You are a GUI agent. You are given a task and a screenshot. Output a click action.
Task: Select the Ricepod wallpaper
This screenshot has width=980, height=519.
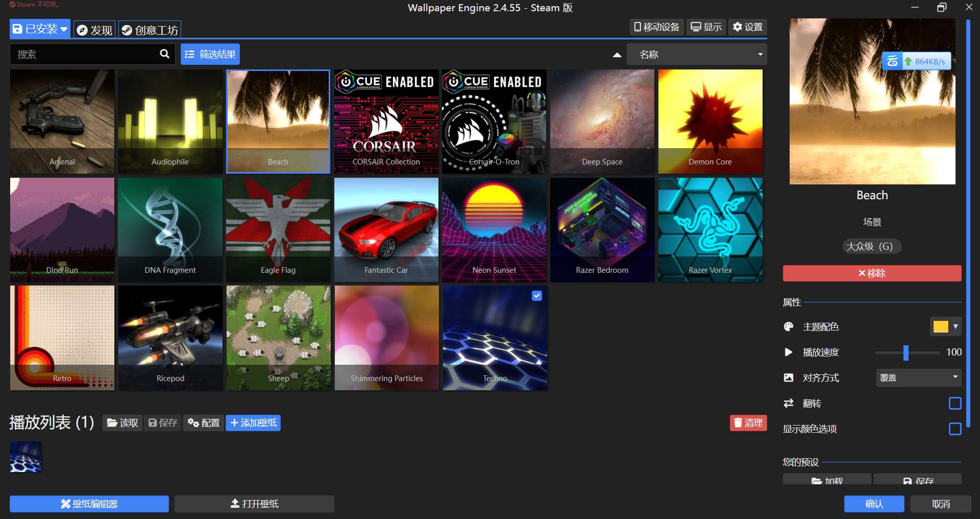pos(170,338)
